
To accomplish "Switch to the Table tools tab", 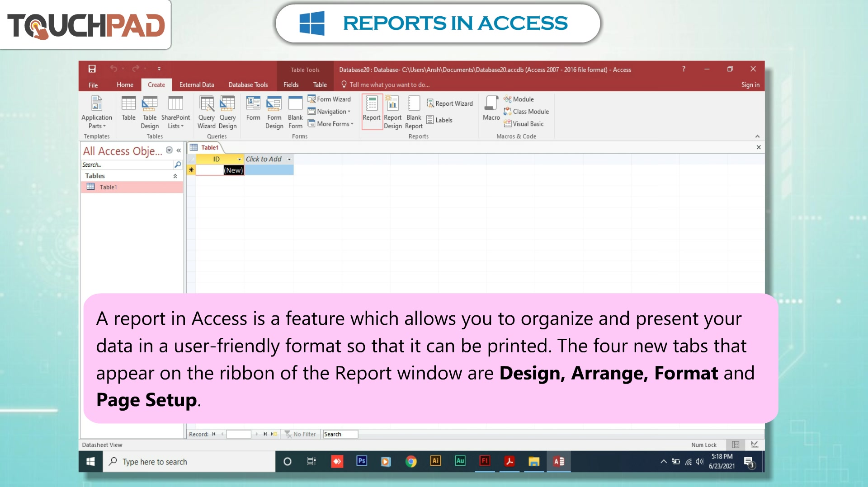I will point(320,84).
